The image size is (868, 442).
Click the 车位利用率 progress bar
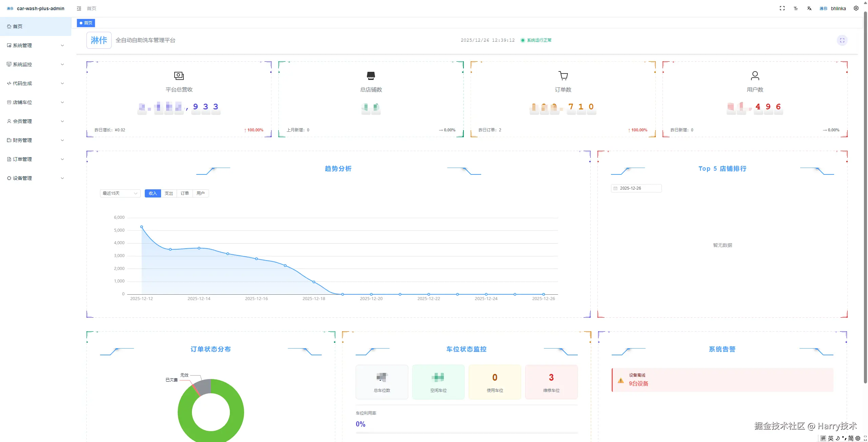point(467,433)
